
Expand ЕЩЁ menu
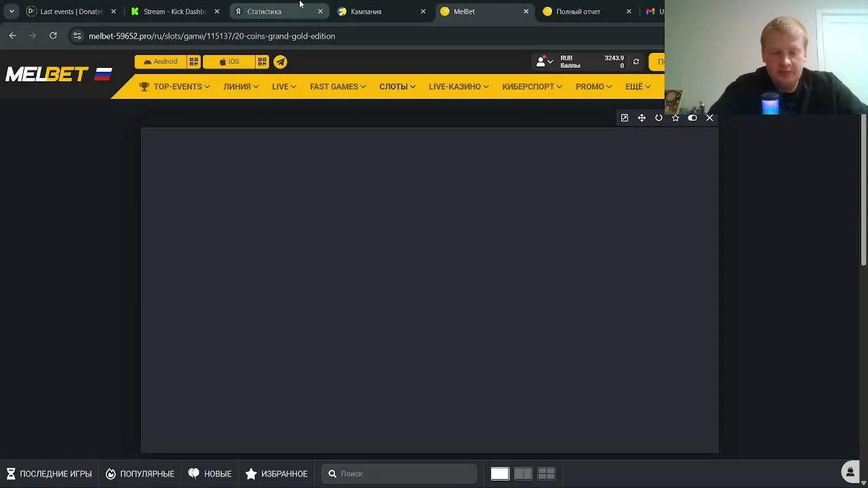click(x=637, y=87)
